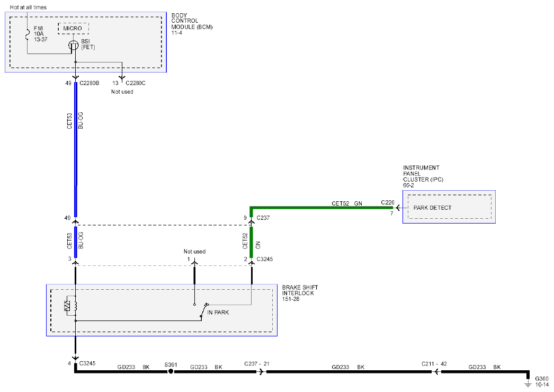Click the MICRO dashed box
Screen dimensions: 554x392
tap(73, 28)
